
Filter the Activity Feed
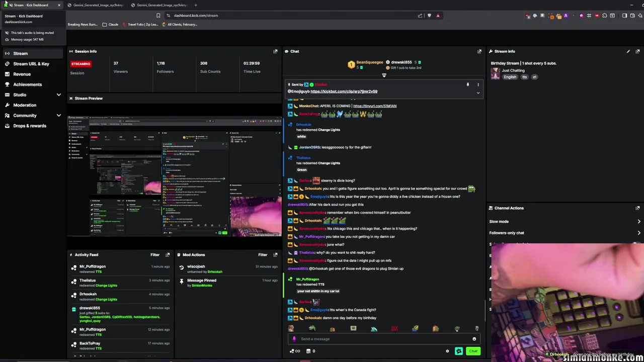point(155,255)
